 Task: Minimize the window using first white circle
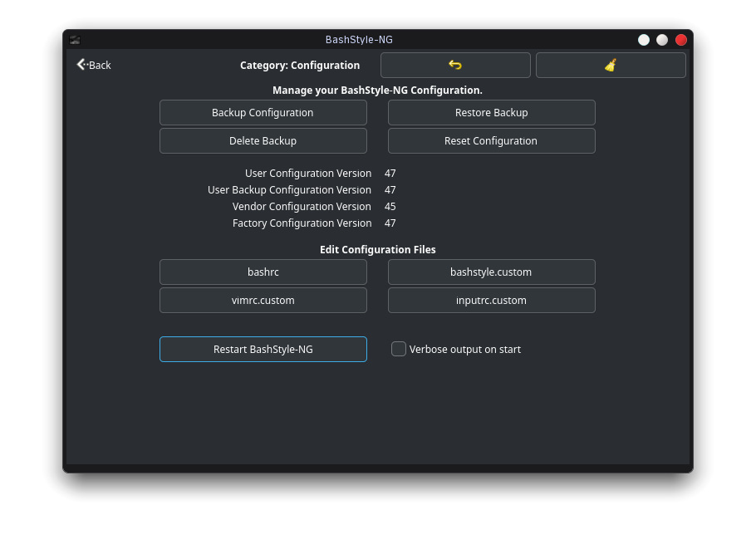[644, 40]
